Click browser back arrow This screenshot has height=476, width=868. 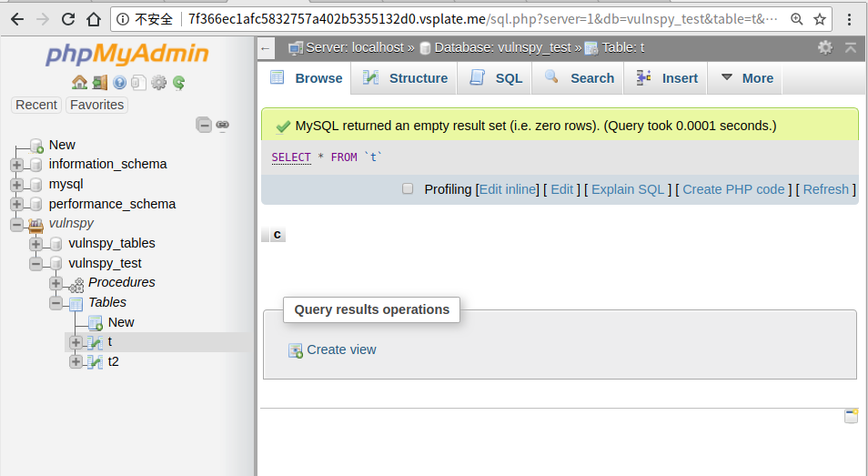pos(17,19)
